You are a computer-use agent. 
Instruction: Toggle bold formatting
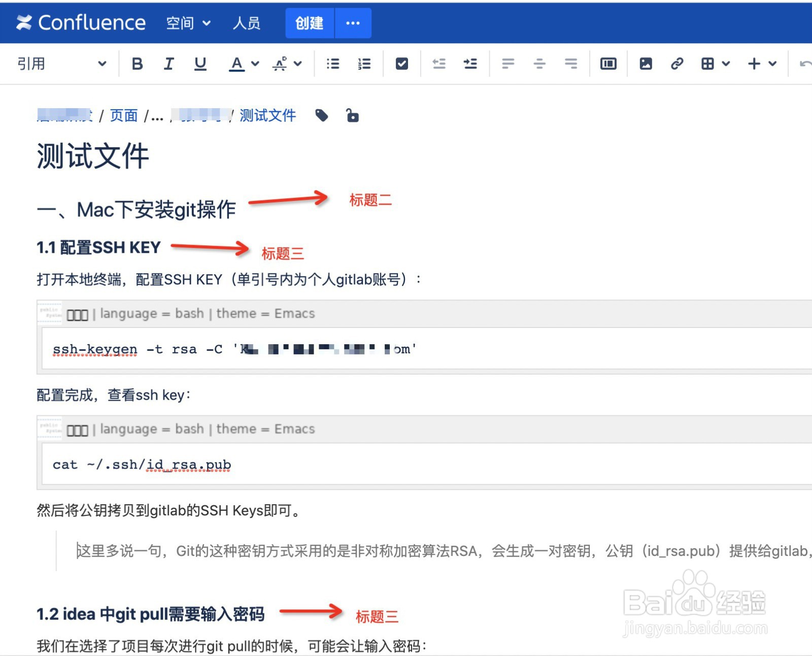pos(137,63)
